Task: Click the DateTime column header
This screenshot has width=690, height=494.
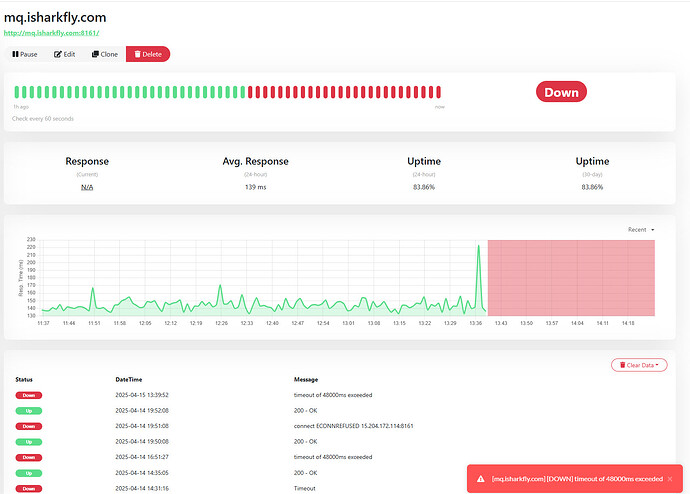Action: click(128, 380)
